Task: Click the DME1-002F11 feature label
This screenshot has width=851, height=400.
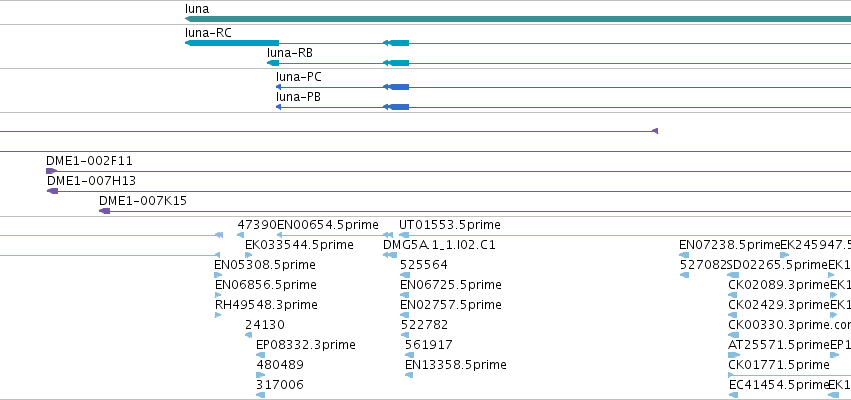Action: pyautogui.click(x=89, y=161)
